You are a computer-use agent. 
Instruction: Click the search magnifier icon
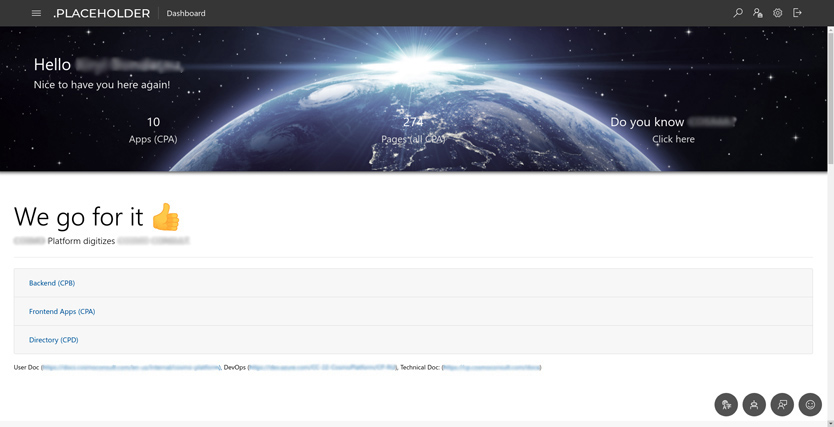click(738, 13)
